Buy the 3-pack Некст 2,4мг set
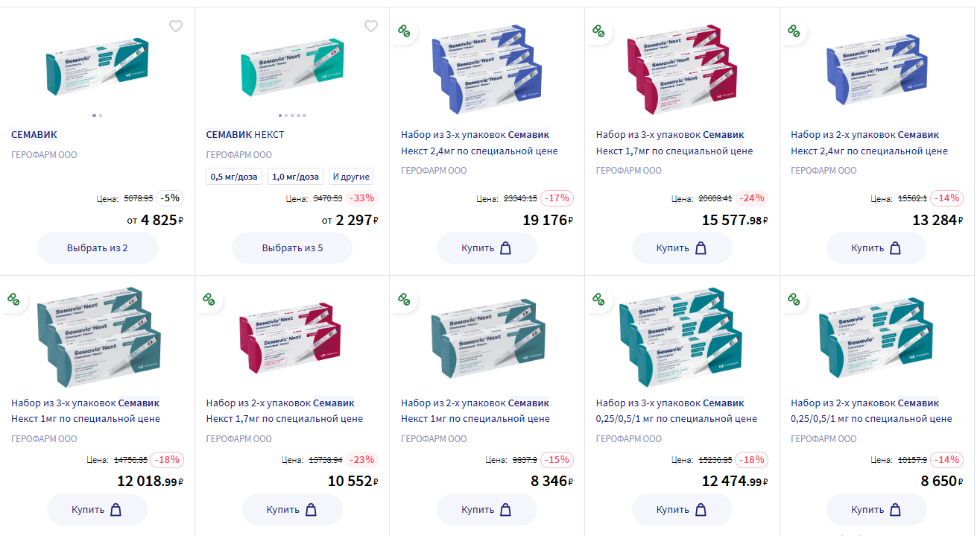This screenshot has height=536, width=980. point(487,247)
